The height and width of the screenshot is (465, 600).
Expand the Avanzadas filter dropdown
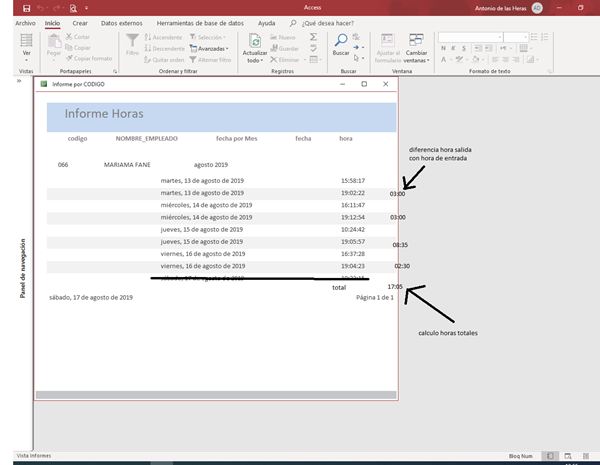(211, 48)
